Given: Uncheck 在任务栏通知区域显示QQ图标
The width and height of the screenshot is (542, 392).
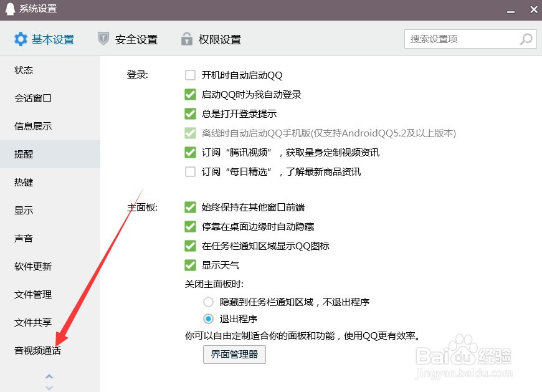Looking at the screenshot, I should [x=190, y=246].
